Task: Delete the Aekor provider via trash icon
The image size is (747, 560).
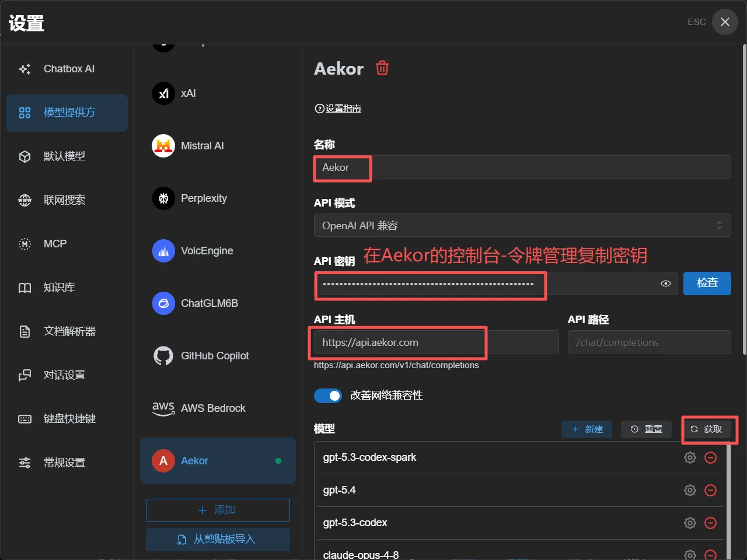Action: tap(382, 68)
